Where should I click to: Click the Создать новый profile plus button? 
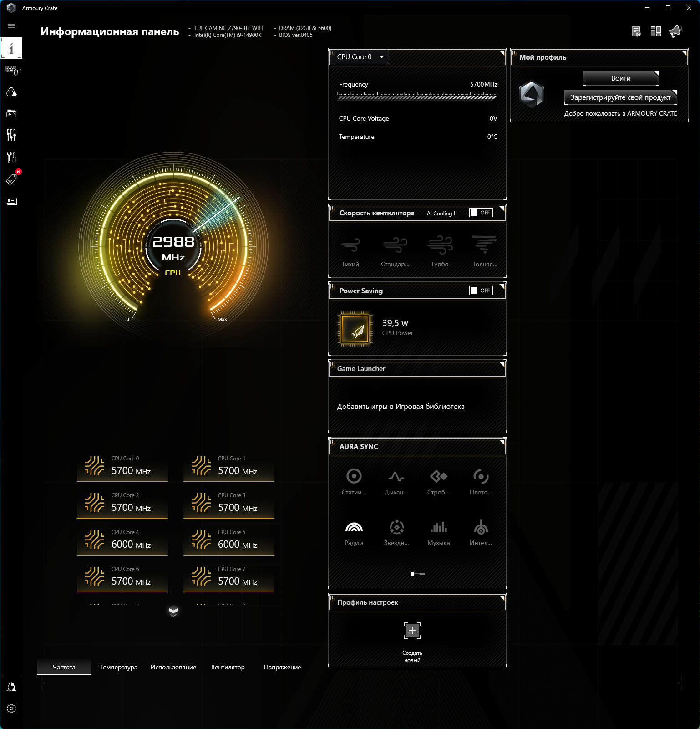click(412, 631)
